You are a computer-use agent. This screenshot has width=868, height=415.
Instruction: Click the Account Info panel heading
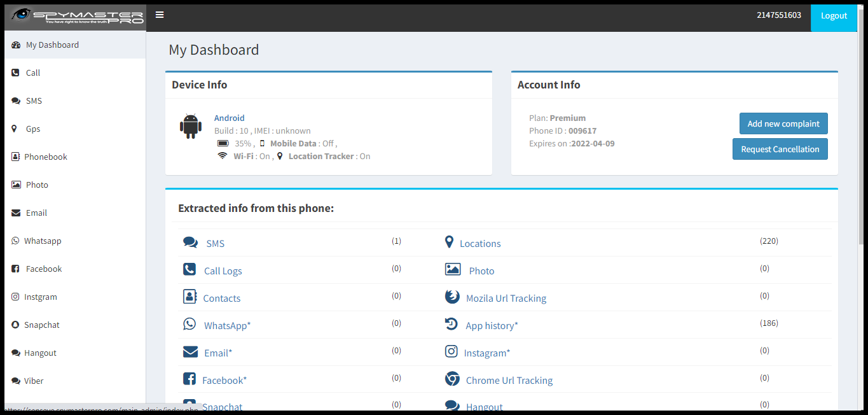[x=549, y=85]
